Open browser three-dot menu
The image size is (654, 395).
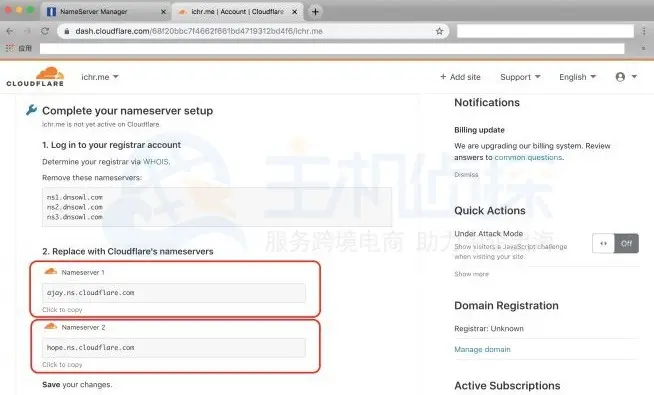tap(644, 31)
